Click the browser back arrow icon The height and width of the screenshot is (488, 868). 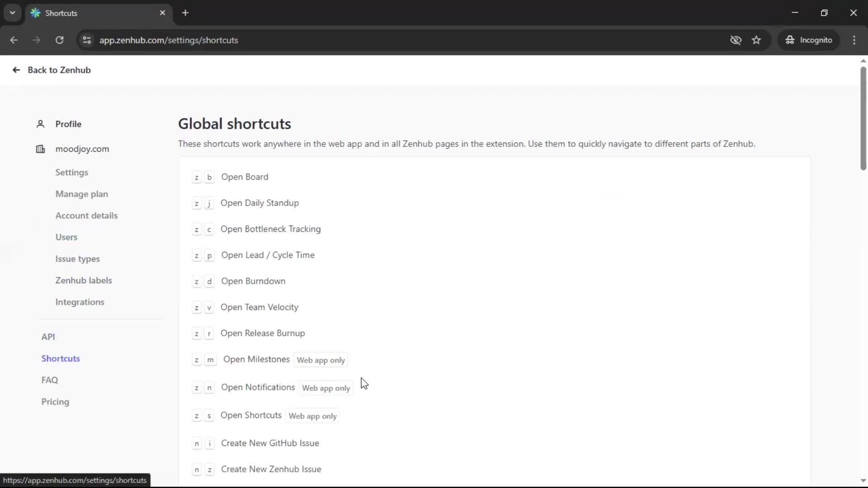pos(14,40)
